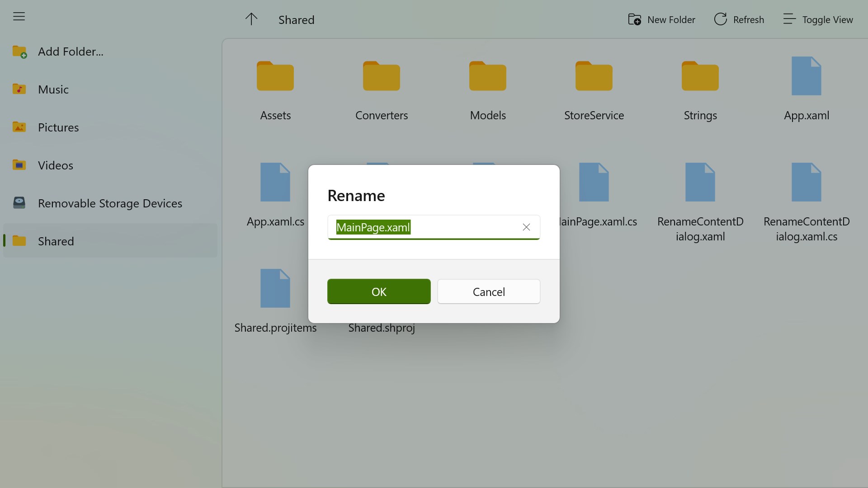Select the Videos folder icon
This screenshot has width=868, height=488.
(19, 165)
